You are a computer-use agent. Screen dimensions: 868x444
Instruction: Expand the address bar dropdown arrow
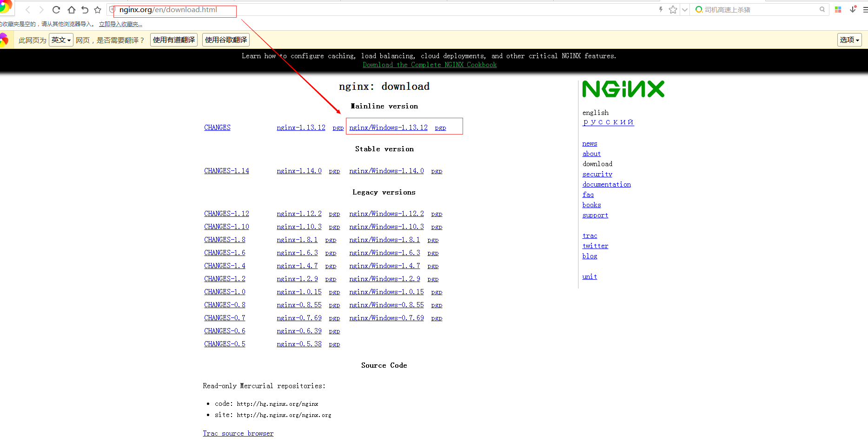685,10
